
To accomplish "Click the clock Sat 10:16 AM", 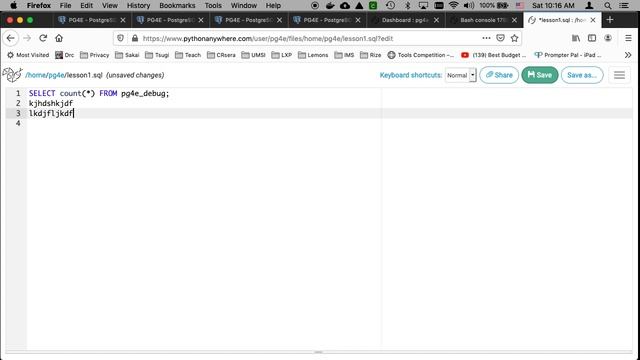I will pyautogui.click(x=553, y=5).
